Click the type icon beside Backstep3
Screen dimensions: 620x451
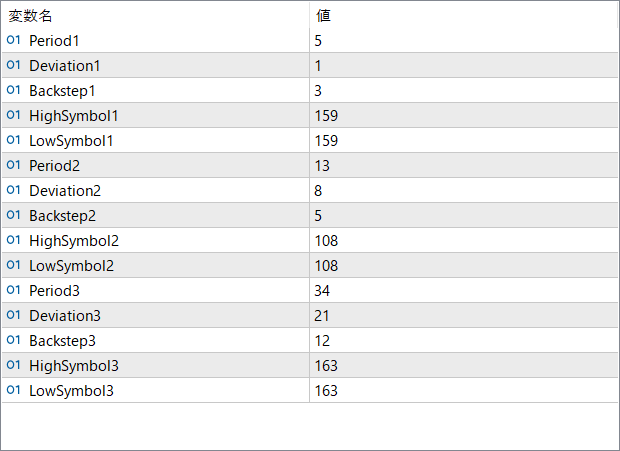pyautogui.click(x=13, y=340)
